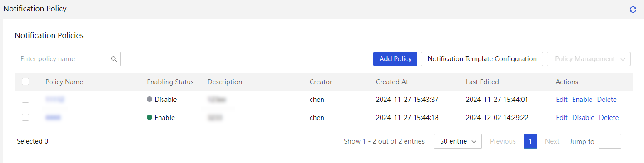Refresh the Notification Policy page via refresh icon
This screenshot has width=644, height=163.
coord(633,10)
